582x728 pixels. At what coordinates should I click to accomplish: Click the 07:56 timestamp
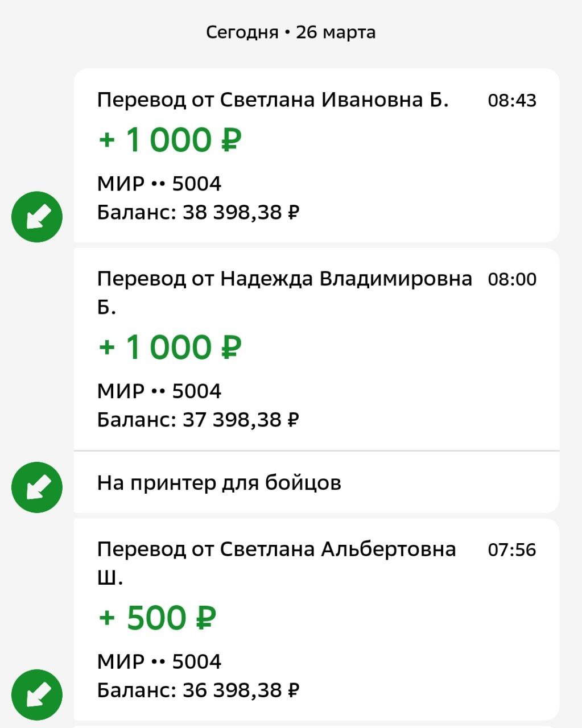click(x=512, y=550)
